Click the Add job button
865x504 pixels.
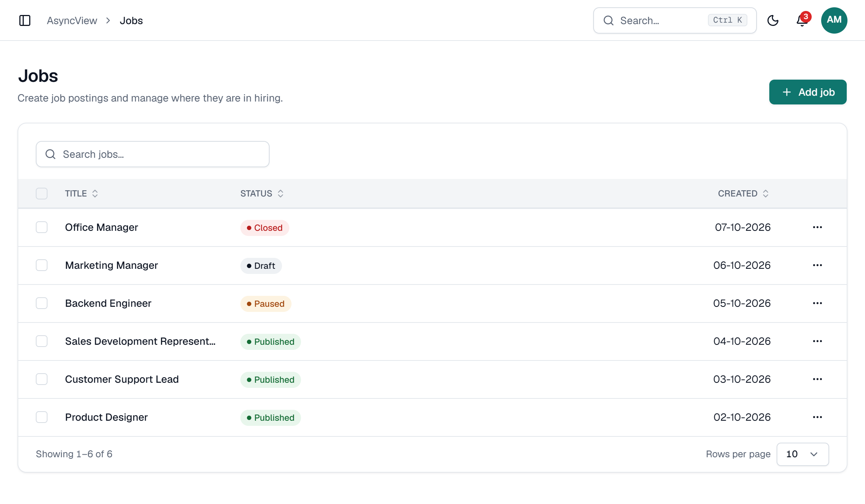point(808,92)
